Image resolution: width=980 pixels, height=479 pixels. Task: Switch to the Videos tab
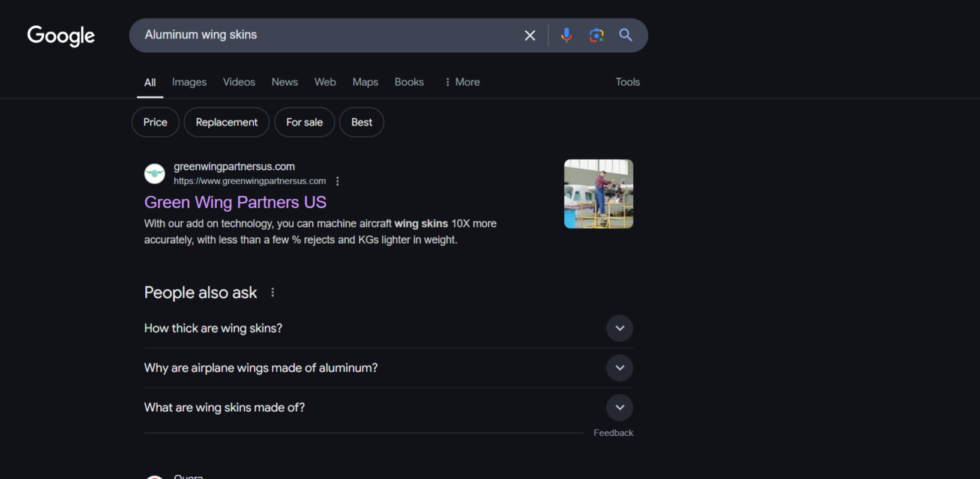(x=239, y=82)
